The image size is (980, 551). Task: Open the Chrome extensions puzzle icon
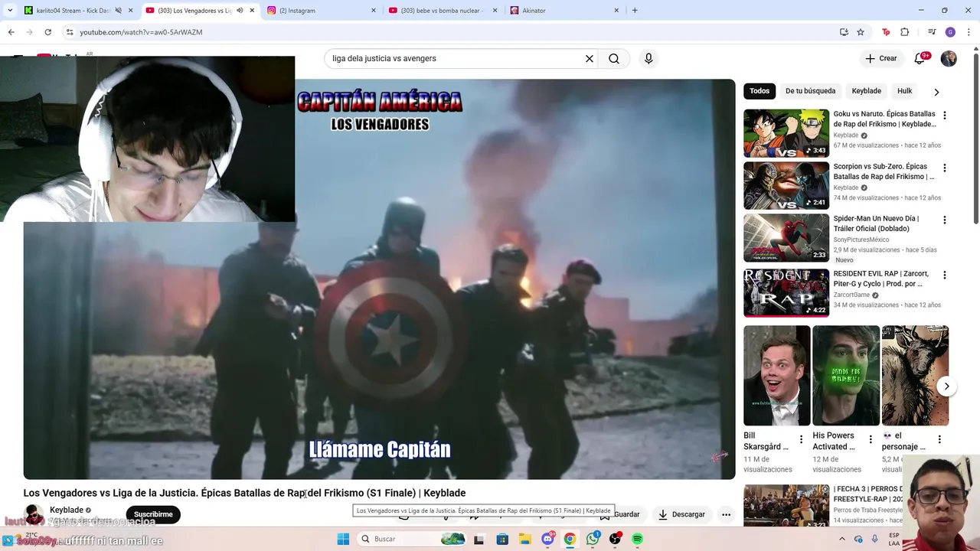tap(904, 32)
